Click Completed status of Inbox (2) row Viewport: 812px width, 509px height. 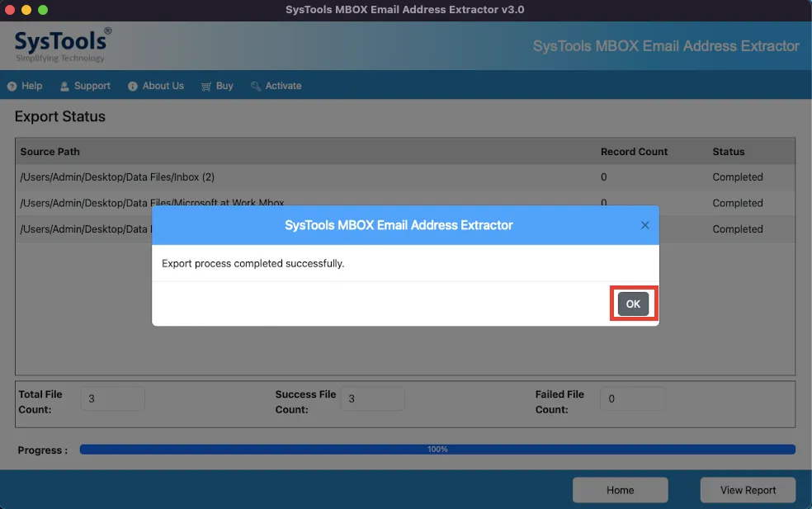[738, 177]
